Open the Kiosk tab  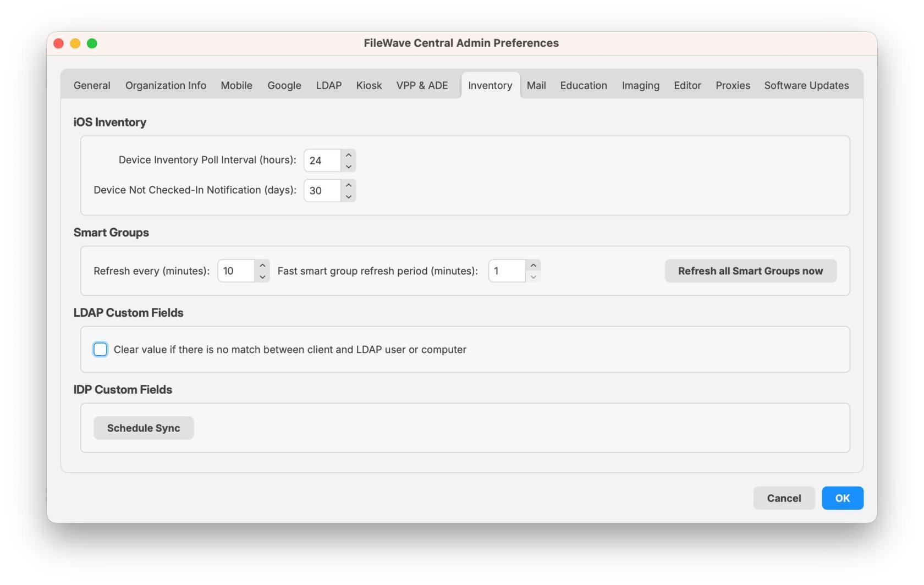(x=369, y=85)
